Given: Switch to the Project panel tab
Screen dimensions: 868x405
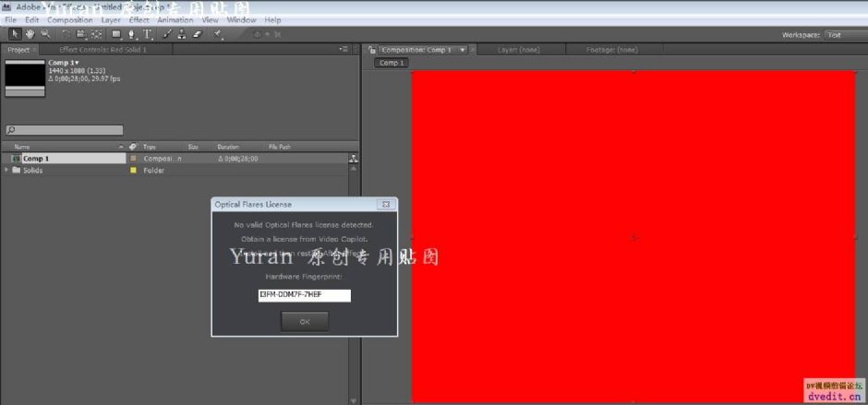Looking at the screenshot, I should 18,50.
